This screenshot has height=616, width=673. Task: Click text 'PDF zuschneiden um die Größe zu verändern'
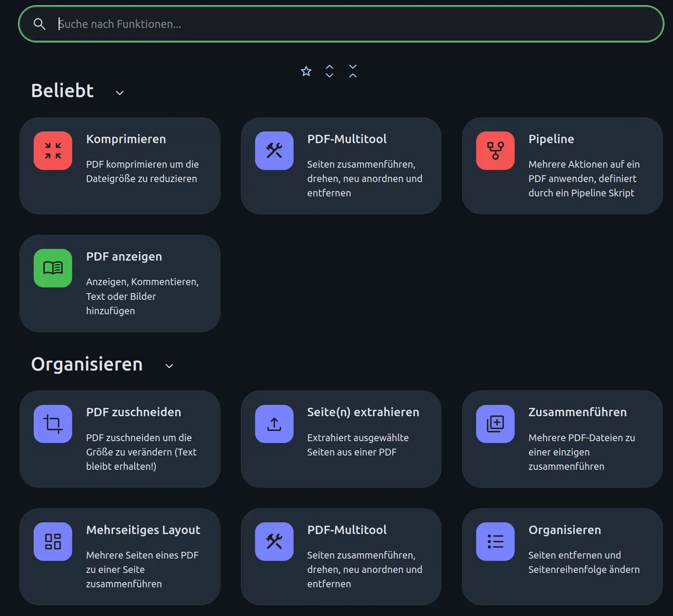[139, 445]
